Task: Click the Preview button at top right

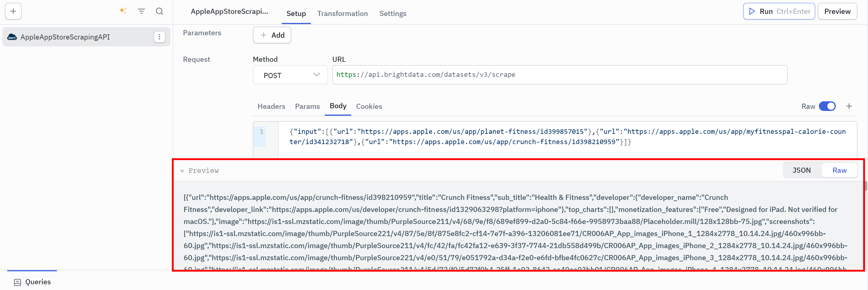Action: 837,11
